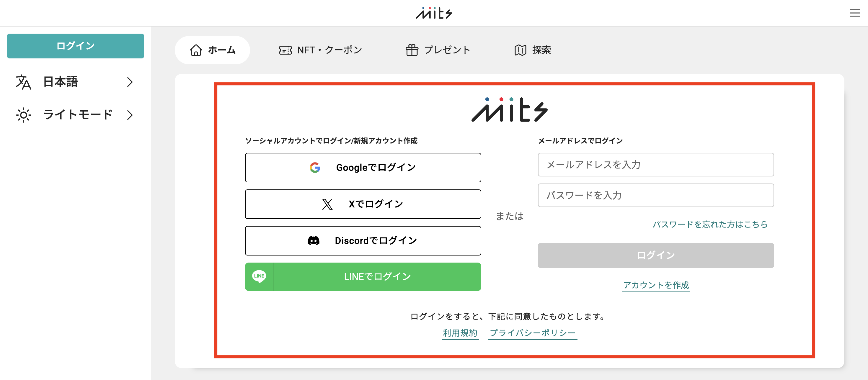The height and width of the screenshot is (380, 868).
Task: Open 利用規約 link
Action: 460,333
